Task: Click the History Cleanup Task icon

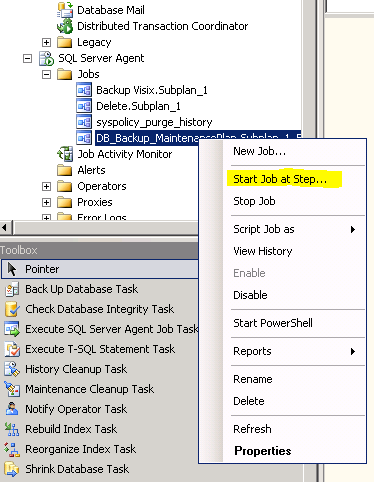Action: [12, 369]
